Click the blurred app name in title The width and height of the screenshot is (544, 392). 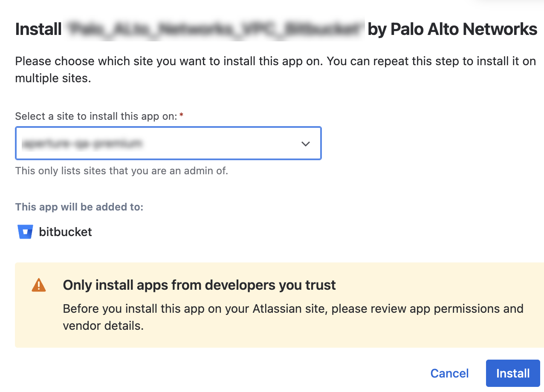click(x=214, y=29)
